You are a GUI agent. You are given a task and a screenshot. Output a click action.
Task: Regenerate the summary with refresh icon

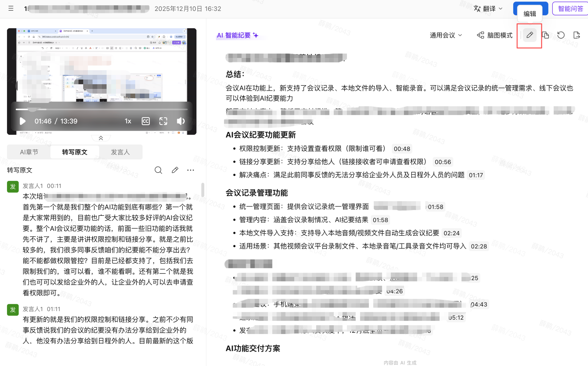561,35
